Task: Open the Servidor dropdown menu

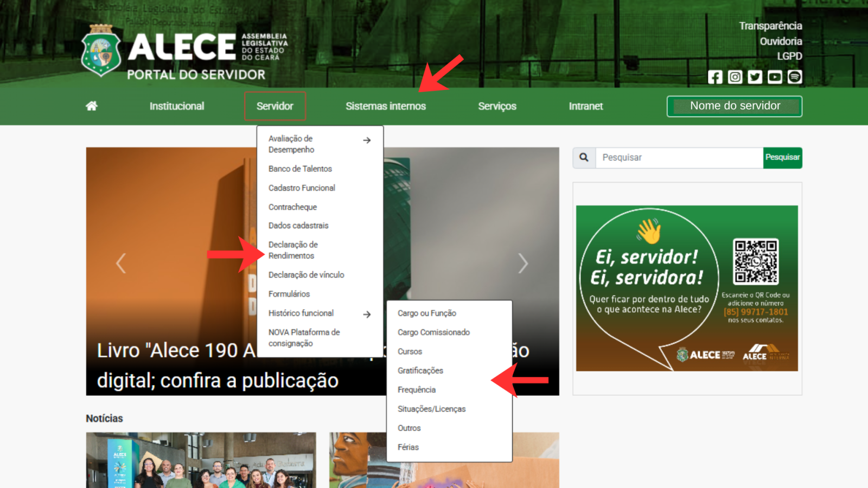Action: coord(275,106)
